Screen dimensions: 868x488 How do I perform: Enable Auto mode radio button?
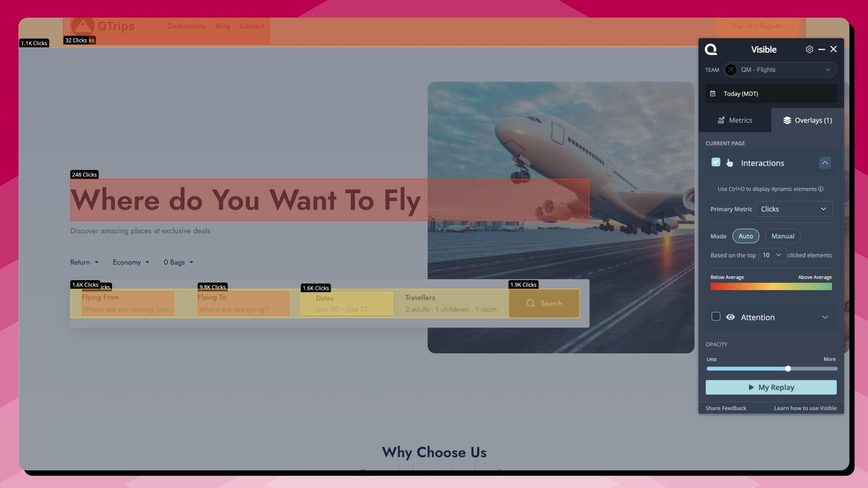coord(745,236)
